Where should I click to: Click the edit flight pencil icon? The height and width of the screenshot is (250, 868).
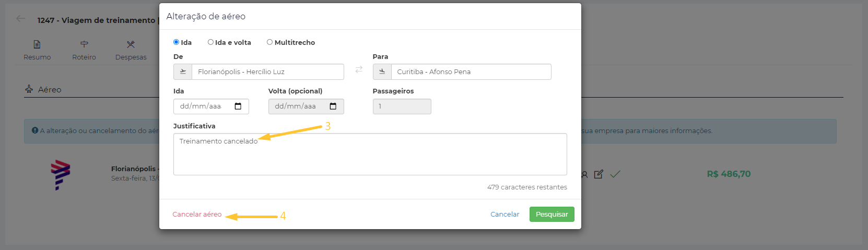[599, 174]
